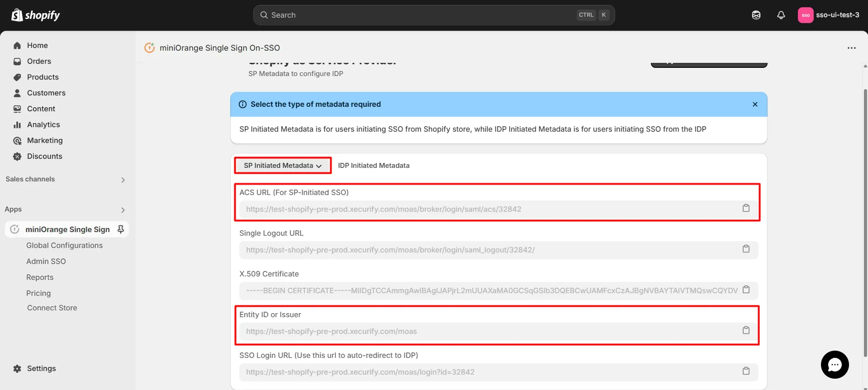Copy the ACS URL to clipboard
This screenshot has width=868, height=390.
[x=746, y=208]
